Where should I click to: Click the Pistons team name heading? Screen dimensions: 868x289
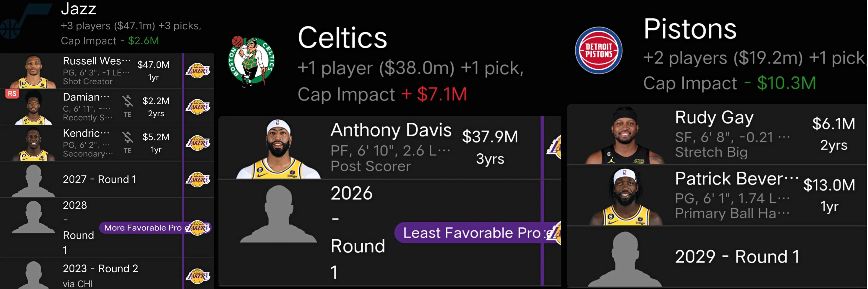pos(690,29)
